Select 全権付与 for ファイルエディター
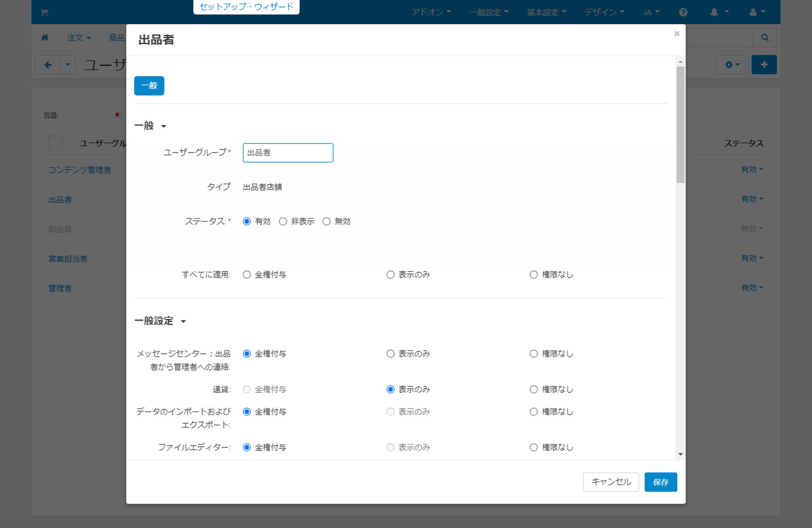812x528 pixels. (247, 447)
